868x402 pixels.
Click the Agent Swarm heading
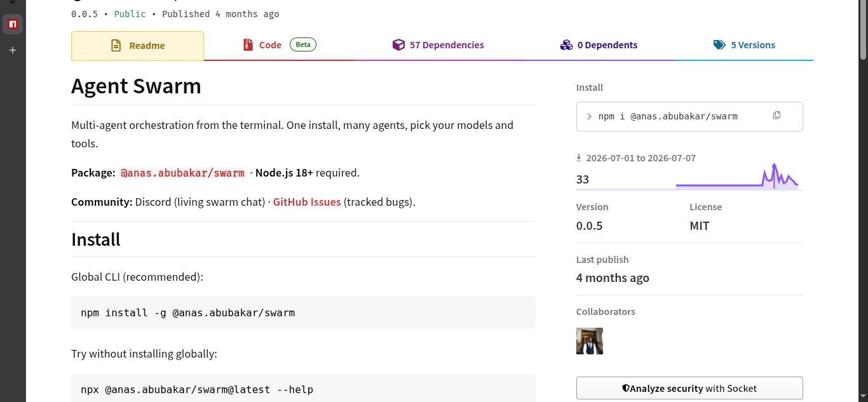[x=136, y=86]
